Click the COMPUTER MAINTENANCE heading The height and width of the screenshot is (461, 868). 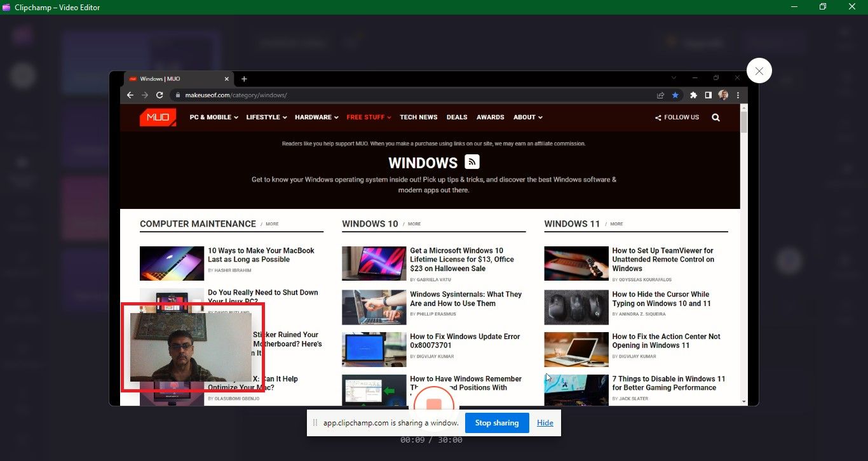click(198, 224)
